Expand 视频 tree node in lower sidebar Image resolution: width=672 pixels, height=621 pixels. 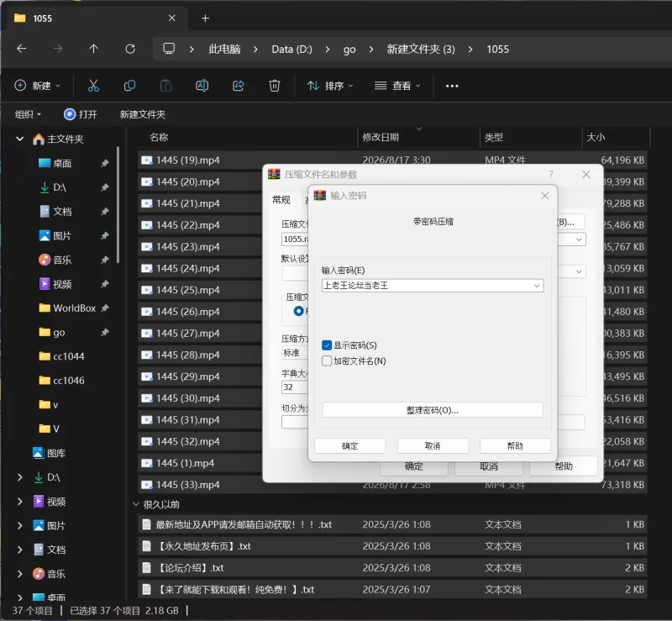[19, 502]
